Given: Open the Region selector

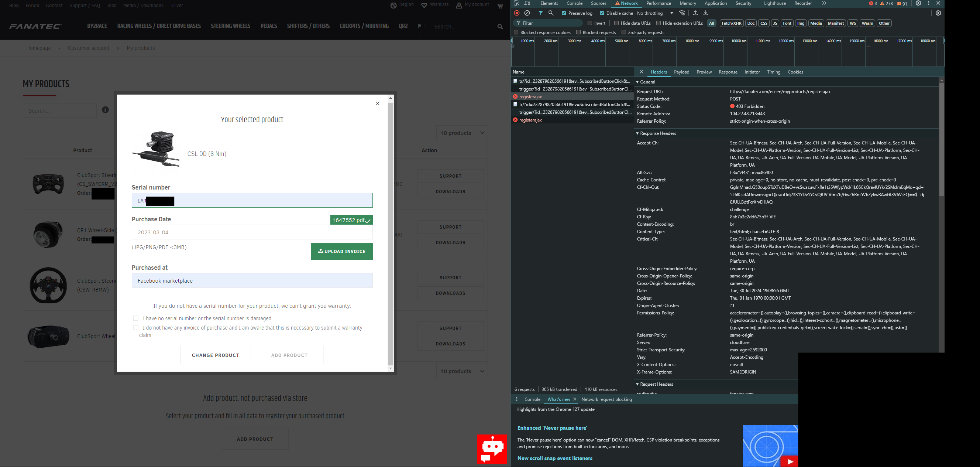Looking at the screenshot, I should [x=402, y=5].
